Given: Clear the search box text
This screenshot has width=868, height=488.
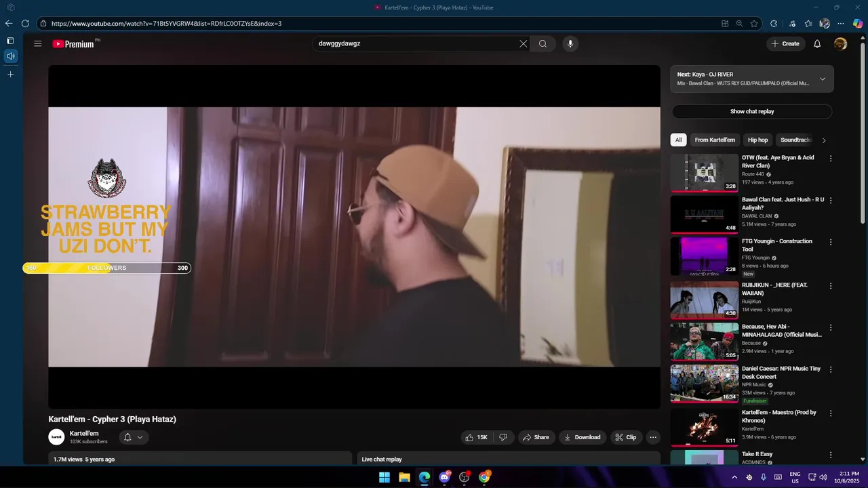Looking at the screenshot, I should (523, 43).
